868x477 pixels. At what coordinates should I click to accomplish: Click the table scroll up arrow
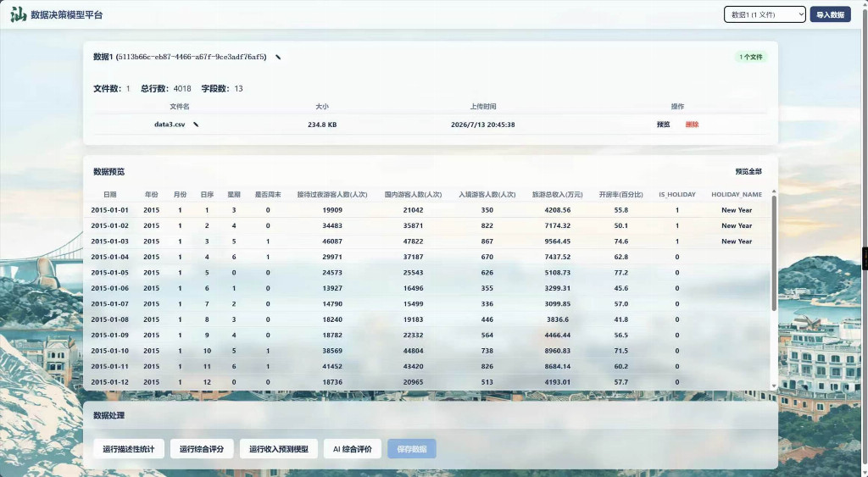click(x=773, y=191)
